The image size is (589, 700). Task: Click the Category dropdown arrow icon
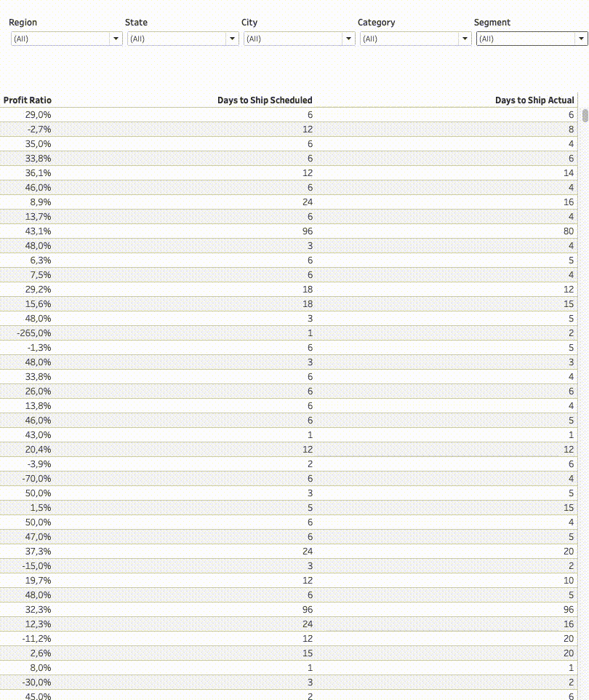tap(465, 39)
